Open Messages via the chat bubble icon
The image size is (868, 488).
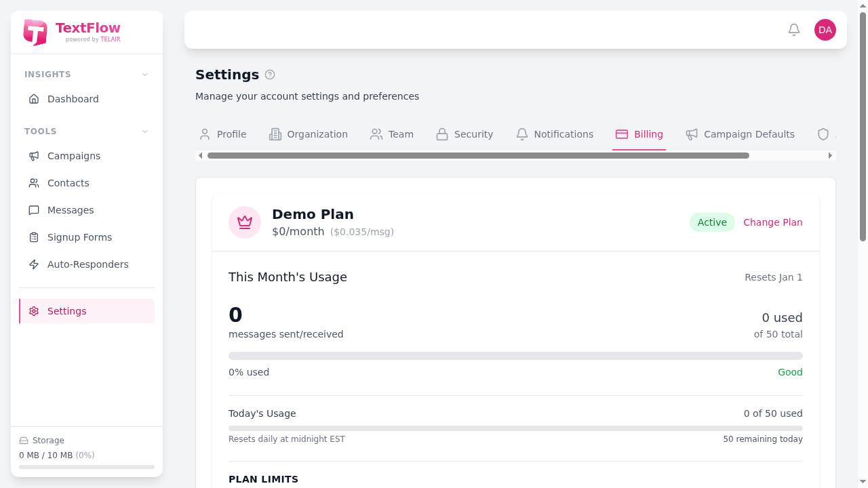[34, 210]
